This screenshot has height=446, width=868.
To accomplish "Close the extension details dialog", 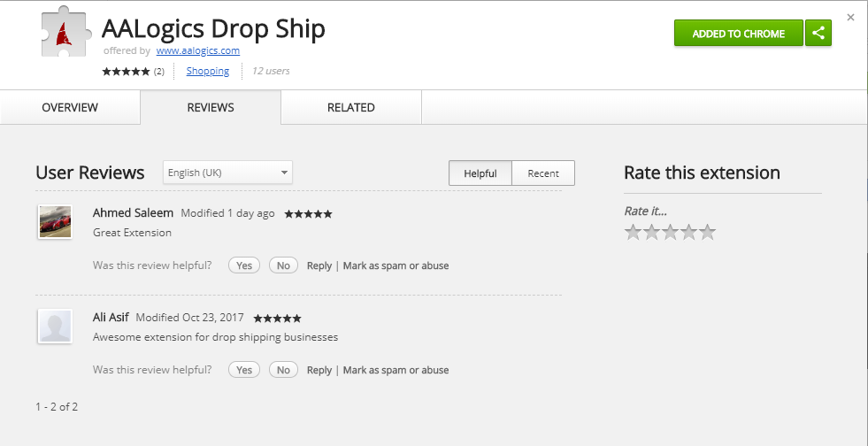I will 851,17.
